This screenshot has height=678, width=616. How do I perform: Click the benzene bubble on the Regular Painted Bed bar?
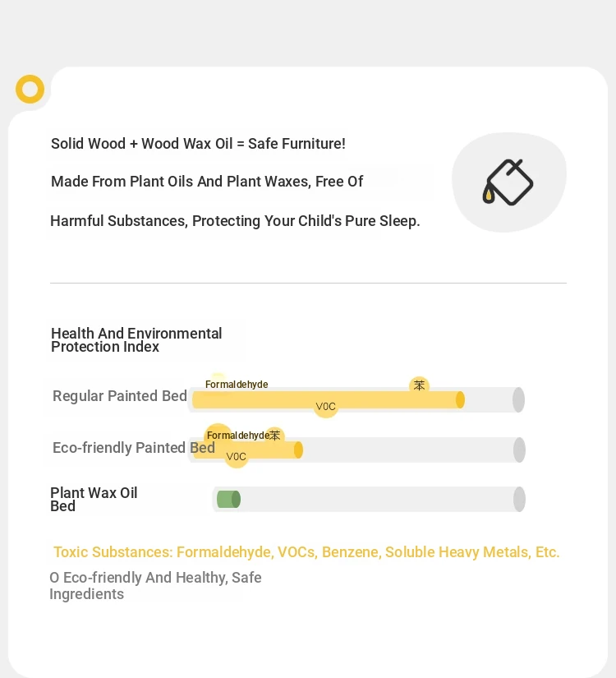[x=419, y=385]
